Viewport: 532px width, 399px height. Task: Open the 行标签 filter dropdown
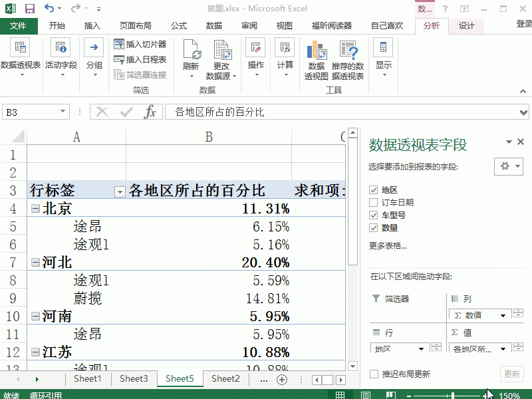[x=119, y=191]
